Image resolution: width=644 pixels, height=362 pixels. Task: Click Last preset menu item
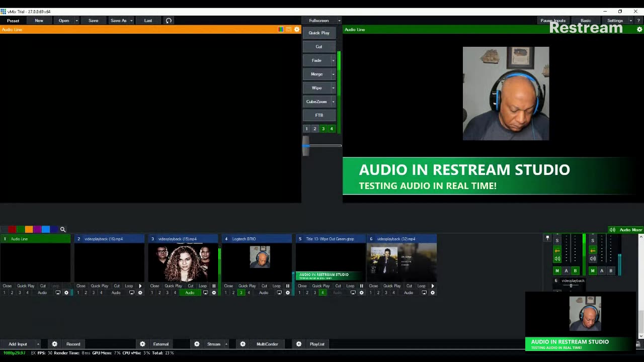pyautogui.click(x=148, y=21)
